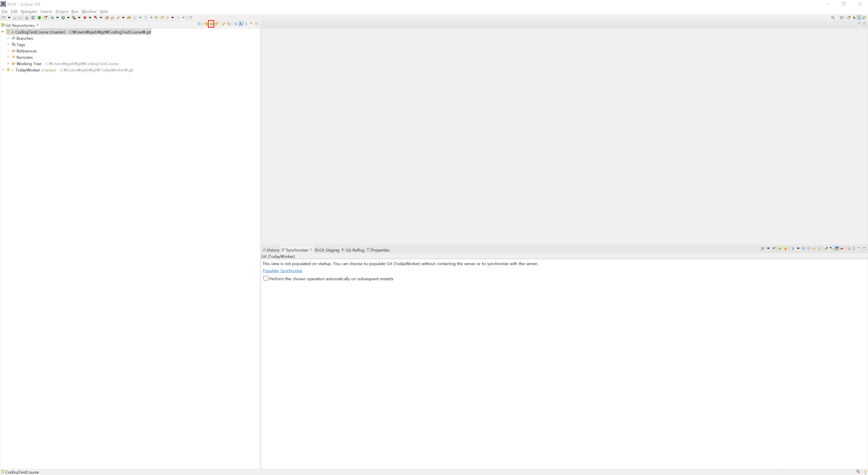Expand the TodayWorker repository node
The width and height of the screenshot is (868, 475).
(3, 70)
